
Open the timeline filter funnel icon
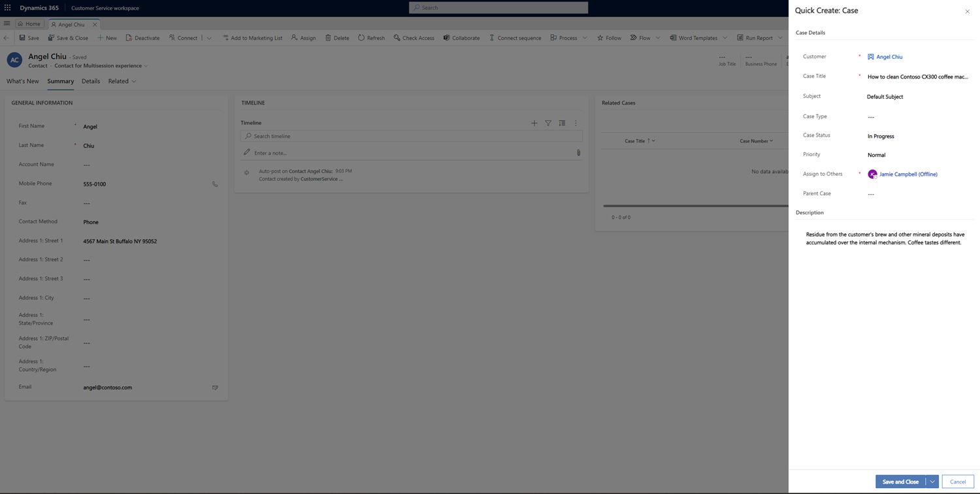click(x=548, y=123)
